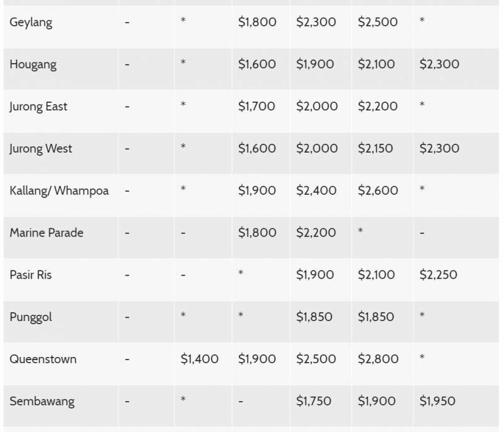
Task: Select the $2,600 value for Kallang/ Whampoa
Action: tap(378, 190)
